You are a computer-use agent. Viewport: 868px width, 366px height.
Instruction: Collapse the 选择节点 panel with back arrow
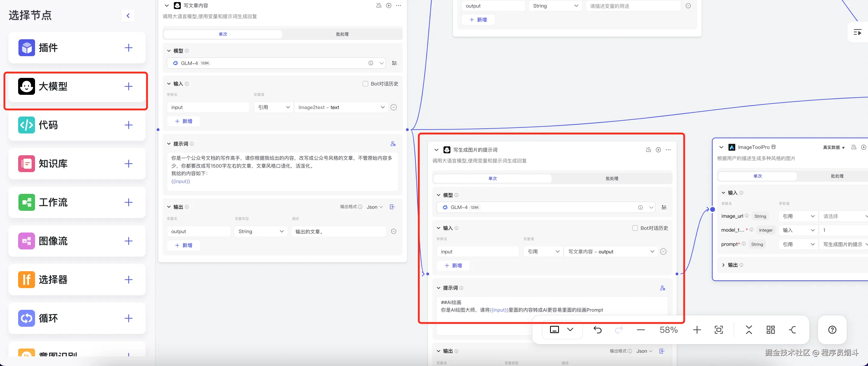click(128, 15)
